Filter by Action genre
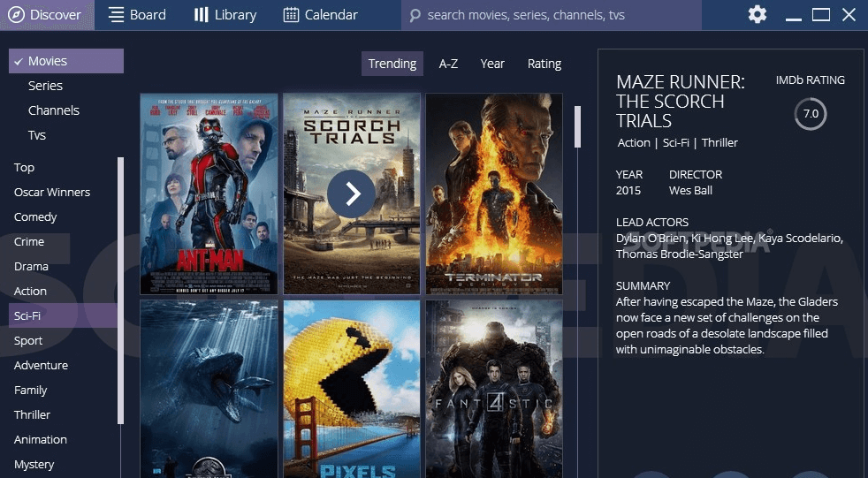The height and width of the screenshot is (478, 868). pyautogui.click(x=30, y=291)
